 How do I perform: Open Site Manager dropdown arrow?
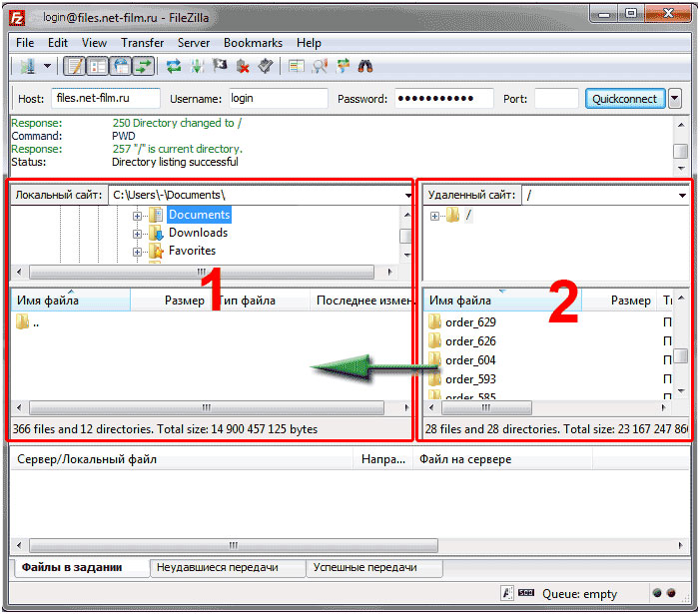pos(47,67)
